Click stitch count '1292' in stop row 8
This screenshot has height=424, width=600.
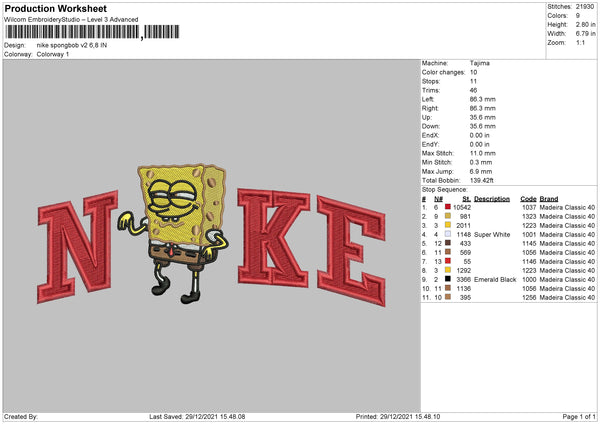point(463,271)
